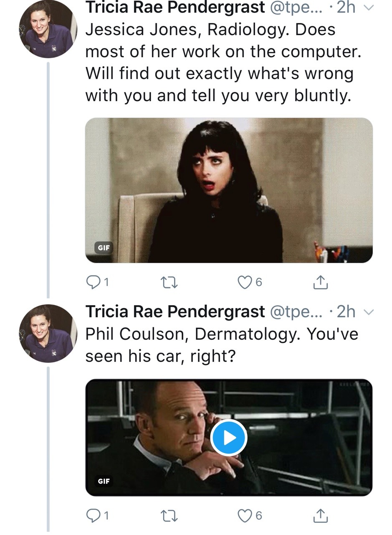Share the Phil Coulson Dermatology tweet
This screenshot has height=535, width=392.
320,516
